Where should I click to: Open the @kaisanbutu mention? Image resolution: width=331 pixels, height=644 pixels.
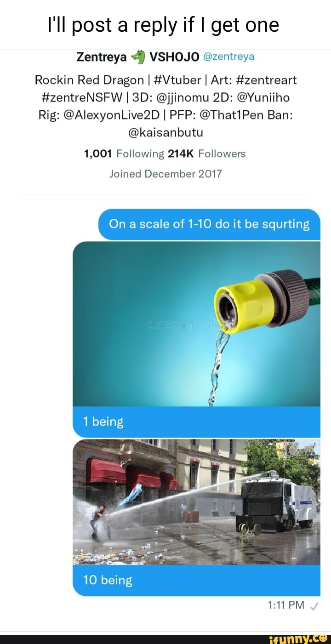tap(165, 132)
